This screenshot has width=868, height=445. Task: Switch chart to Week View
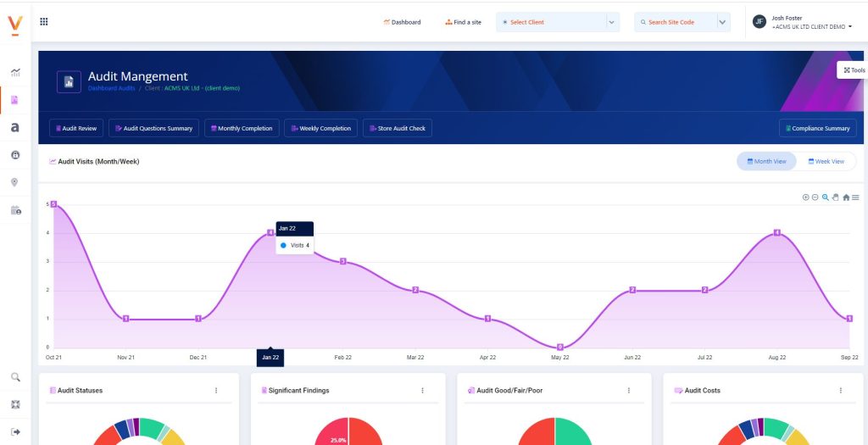click(x=826, y=161)
